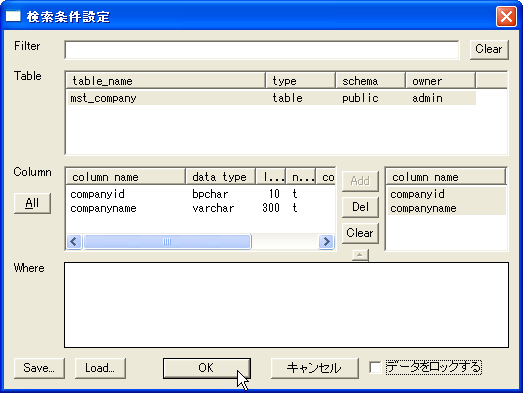The image size is (523, 393).
Task: Click the horizontal scrollbar right arrow
Action: pyautogui.click(x=326, y=241)
